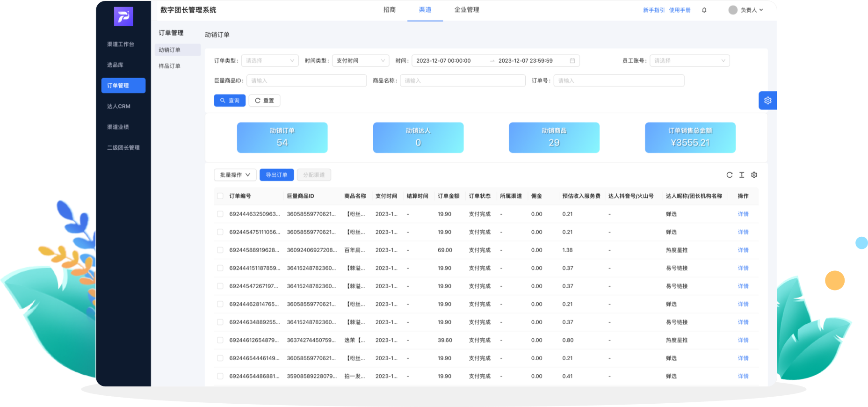
Task: Open the 订单类型 dropdown
Action: [x=270, y=61]
